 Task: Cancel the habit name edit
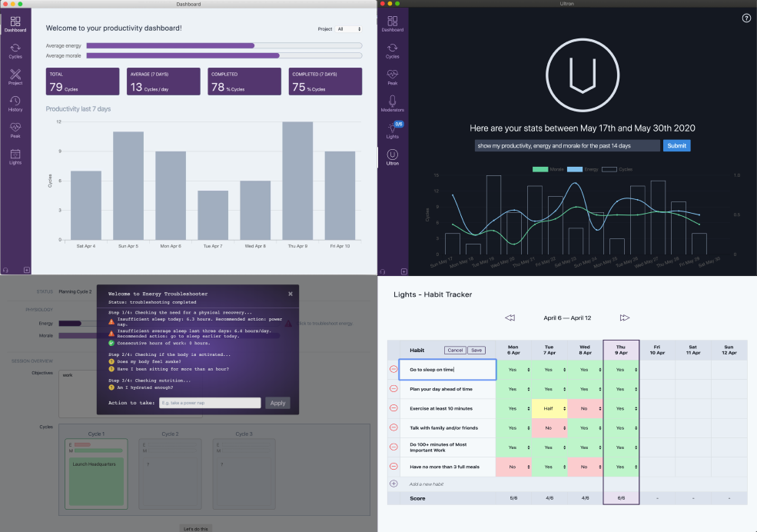455,351
